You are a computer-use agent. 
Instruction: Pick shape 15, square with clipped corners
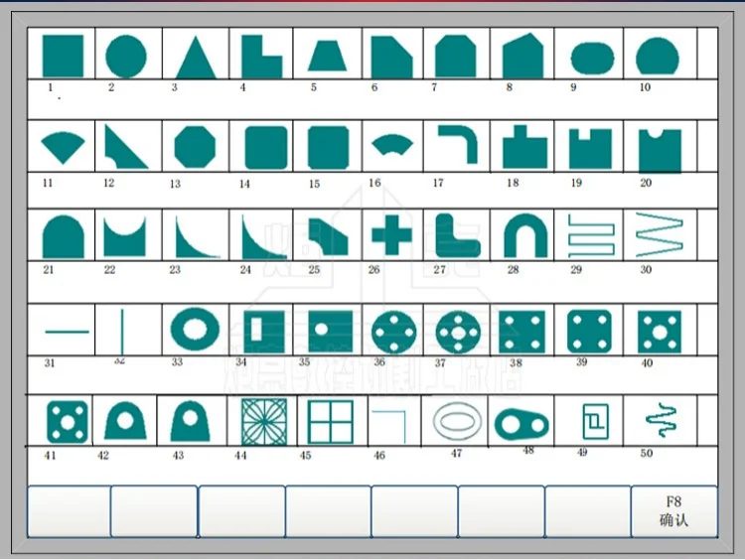[x=329, y=148]
